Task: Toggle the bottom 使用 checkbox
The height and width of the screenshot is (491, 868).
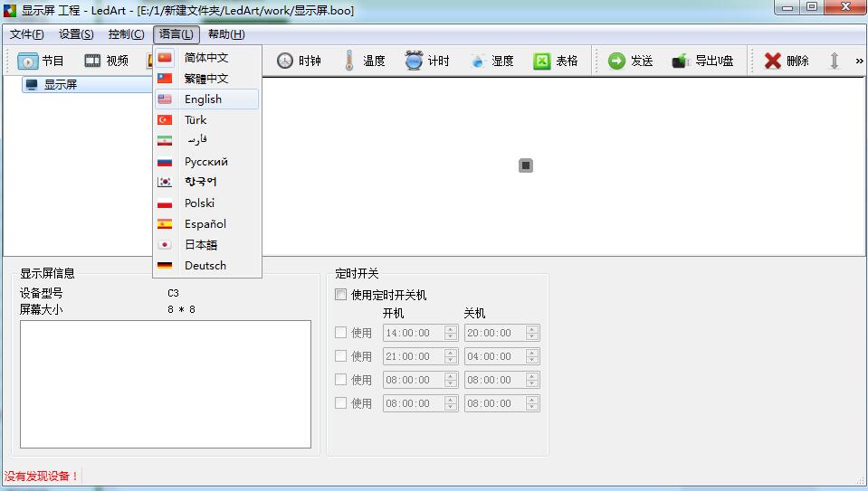Action: [x=340, y=403]
